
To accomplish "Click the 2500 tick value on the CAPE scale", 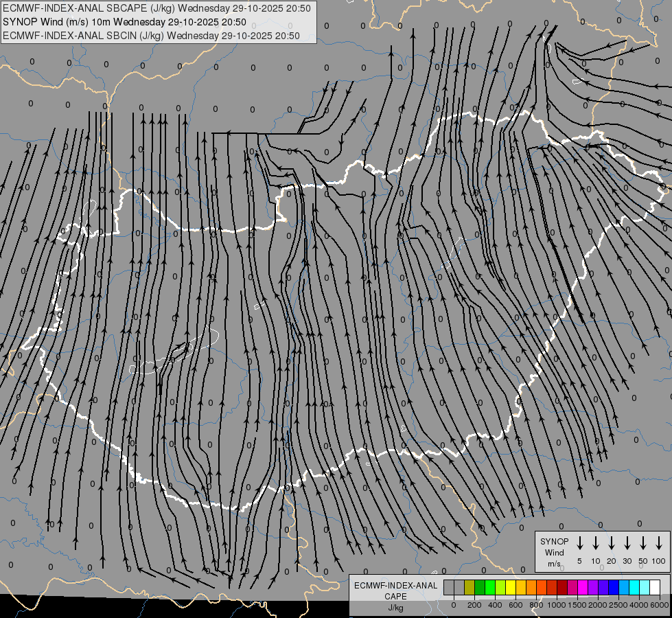I will coord(618,605).
